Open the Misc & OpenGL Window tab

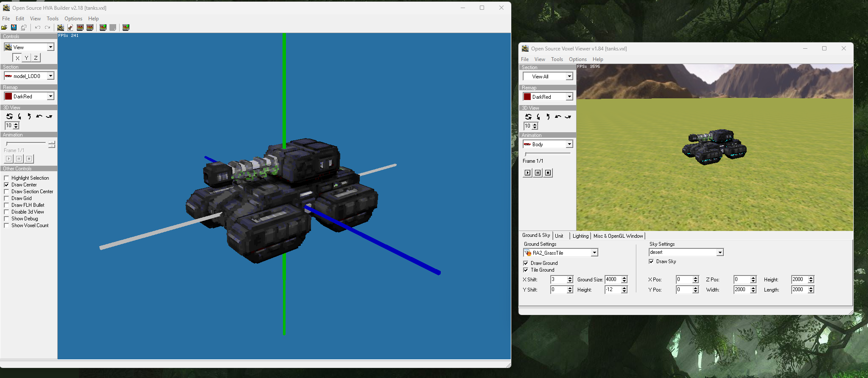[x=618, y=236]
